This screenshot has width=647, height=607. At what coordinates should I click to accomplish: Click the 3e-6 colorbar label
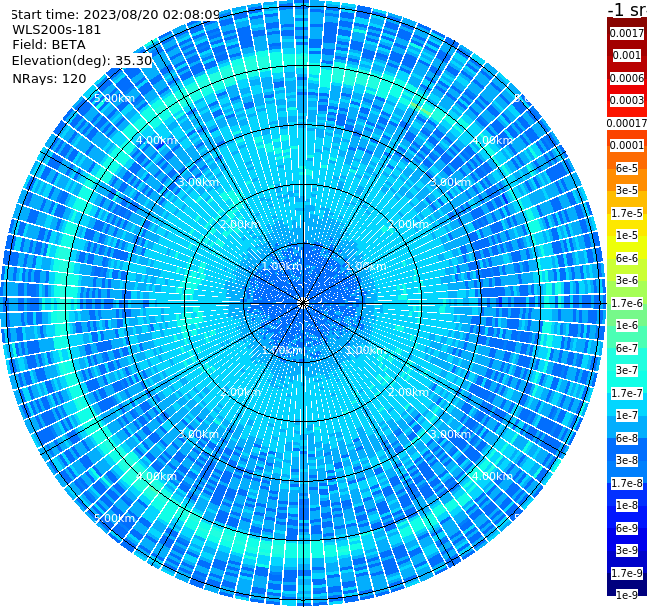pyautogui.click(x=627, y=280)
